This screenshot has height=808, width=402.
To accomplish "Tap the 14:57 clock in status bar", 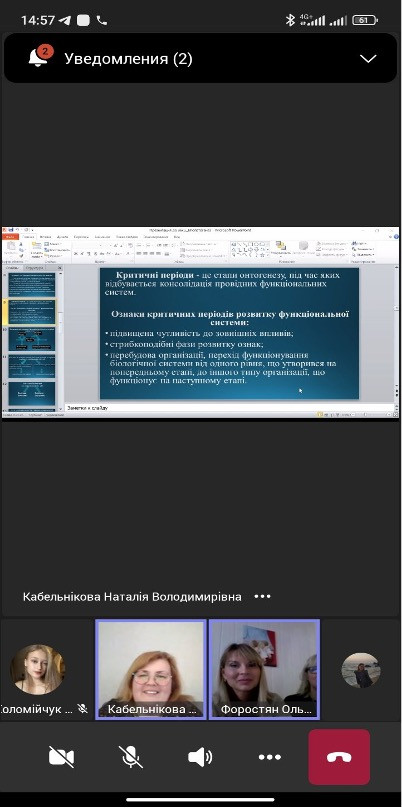I will [38, 20].
